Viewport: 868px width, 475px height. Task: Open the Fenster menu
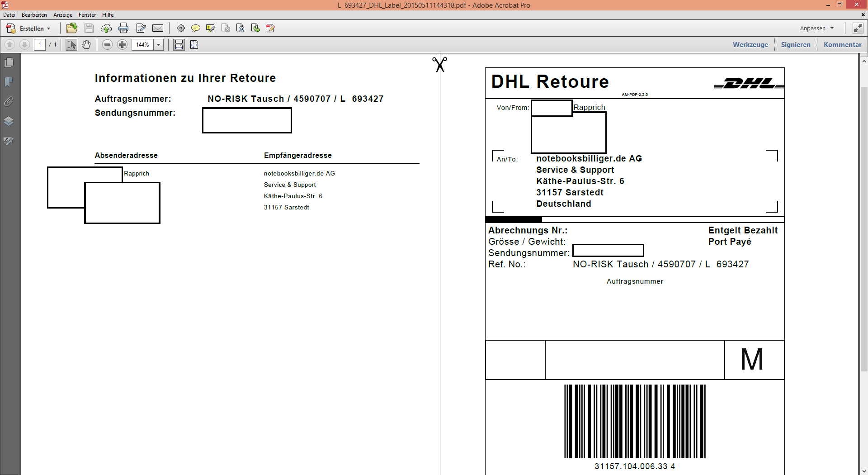coord(87,15)
